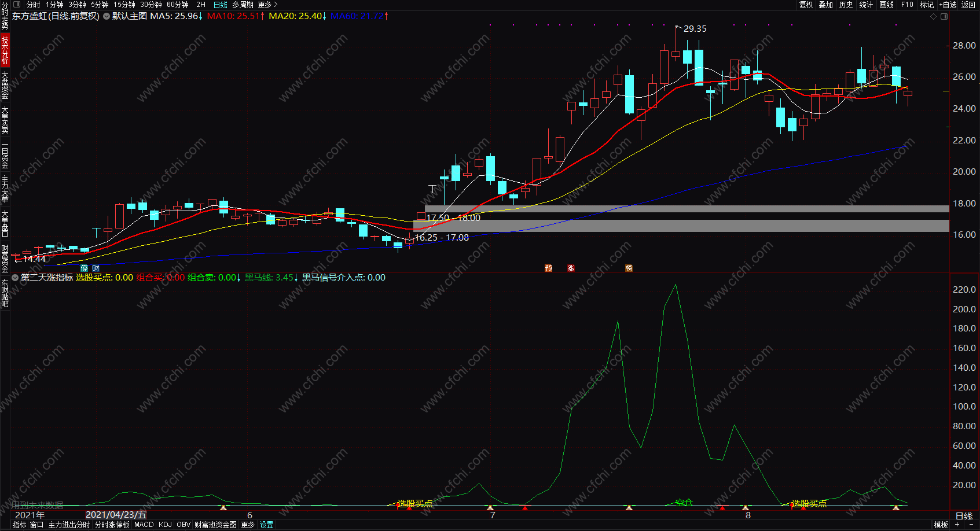
Task: Select the 15分钟 period
Action: [x=124, y=5]
